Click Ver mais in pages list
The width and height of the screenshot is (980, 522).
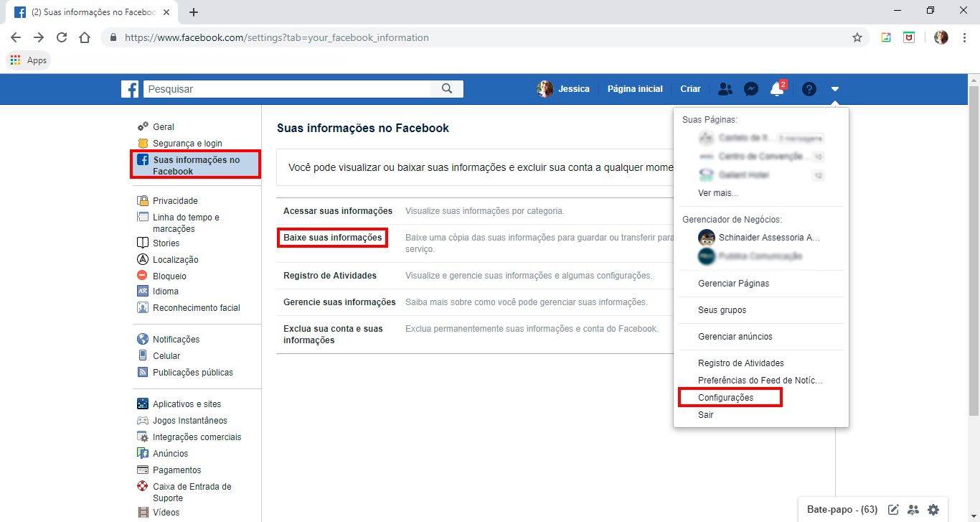point(718,193)
